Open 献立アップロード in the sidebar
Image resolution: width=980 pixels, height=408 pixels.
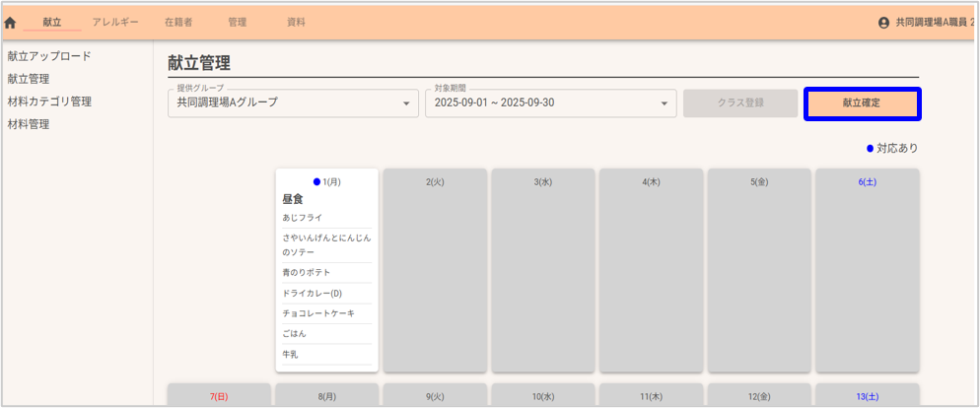(x=49, y=56)
